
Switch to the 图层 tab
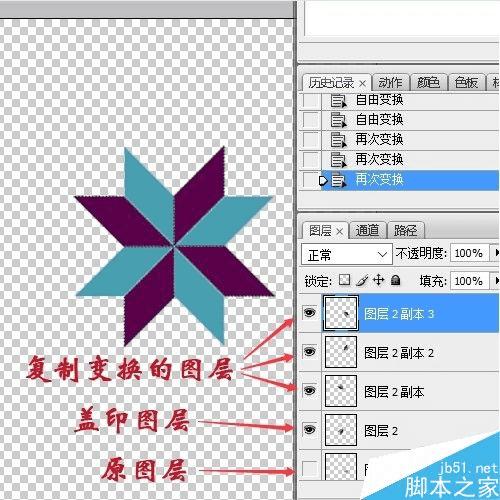(320, 231)
